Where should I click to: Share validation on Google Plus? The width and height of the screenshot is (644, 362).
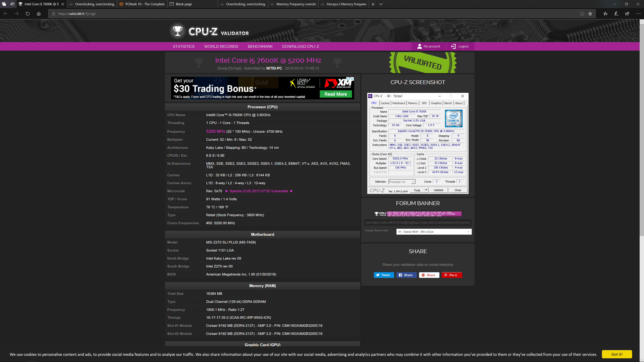pyautogui.click(x=429, y=275)
